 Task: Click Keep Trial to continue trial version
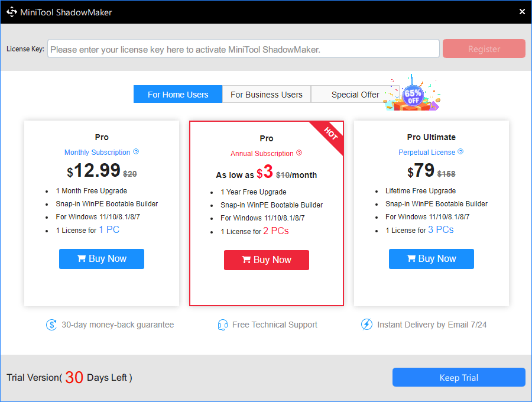point(459,377)
